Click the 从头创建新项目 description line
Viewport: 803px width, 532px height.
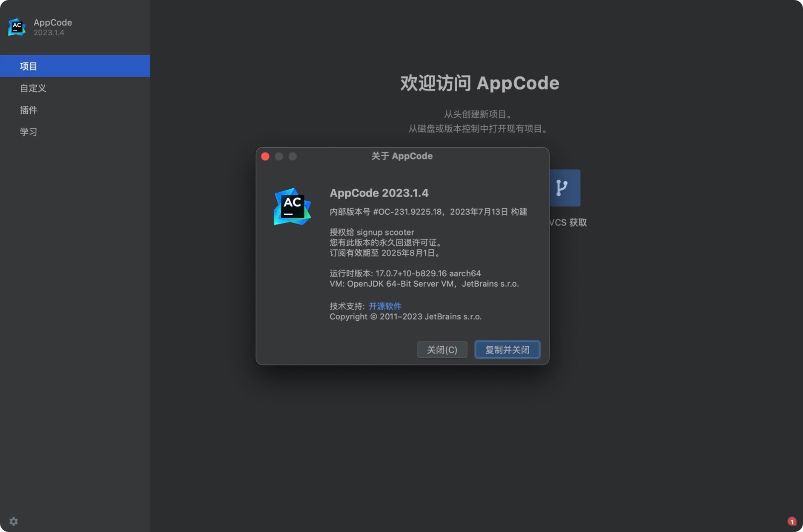click(478, 114)
